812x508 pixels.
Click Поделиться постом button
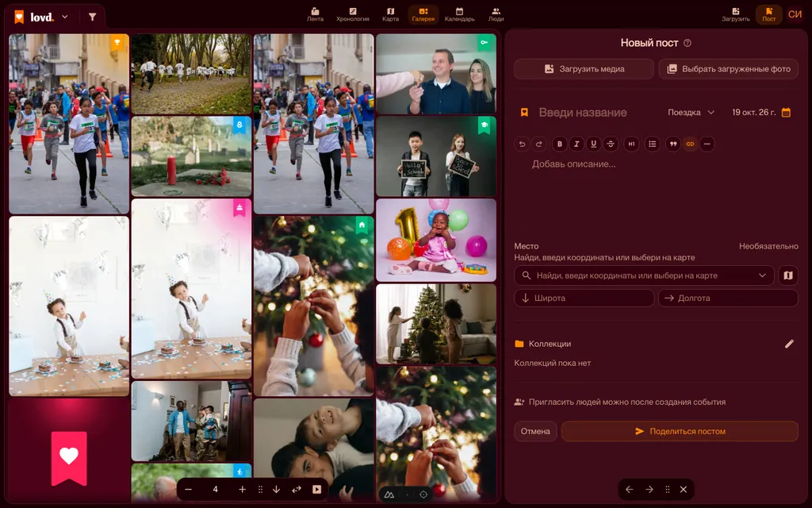[680, 431]
